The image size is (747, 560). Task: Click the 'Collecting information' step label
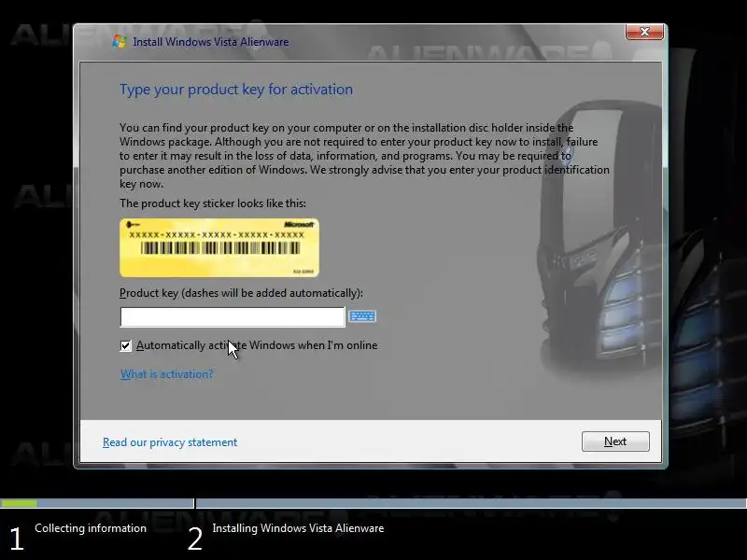(x=91, y=528)
